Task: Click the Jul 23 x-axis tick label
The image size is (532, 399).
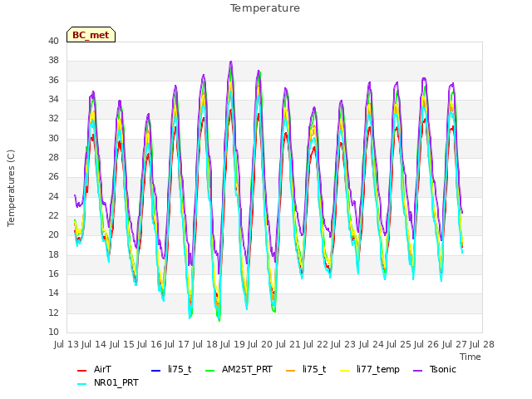Action: coord(343,344)
